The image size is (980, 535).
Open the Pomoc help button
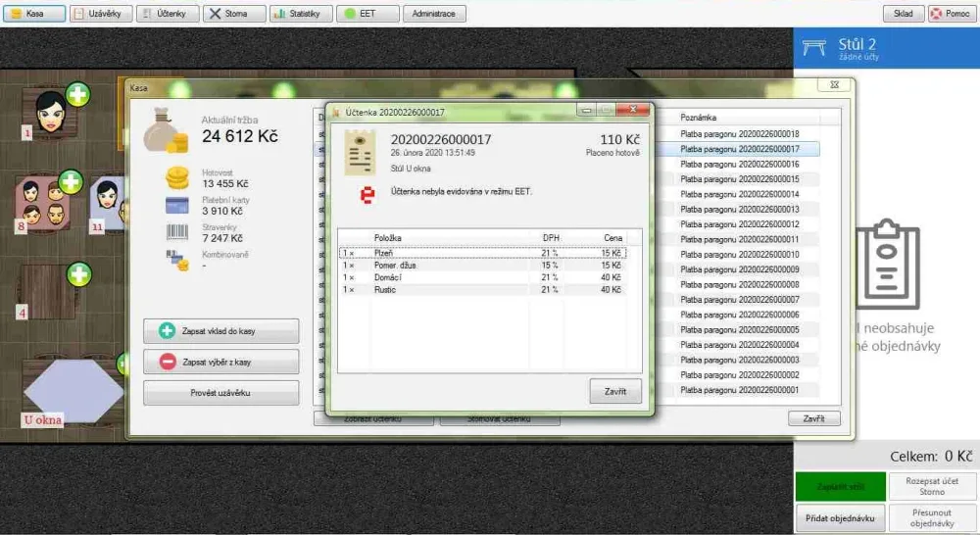coord(952,13)
